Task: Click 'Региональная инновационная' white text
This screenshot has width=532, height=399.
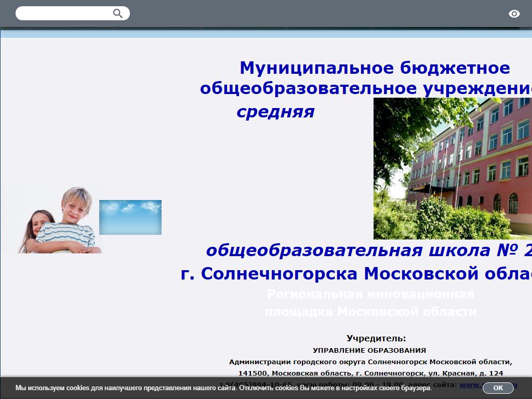Action: click(370, 294)
